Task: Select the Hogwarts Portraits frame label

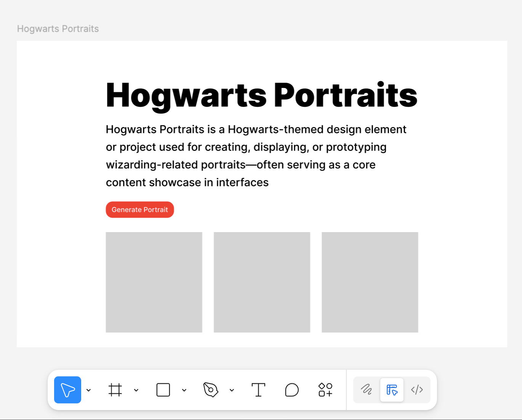Action: click(x=58, y=29)
